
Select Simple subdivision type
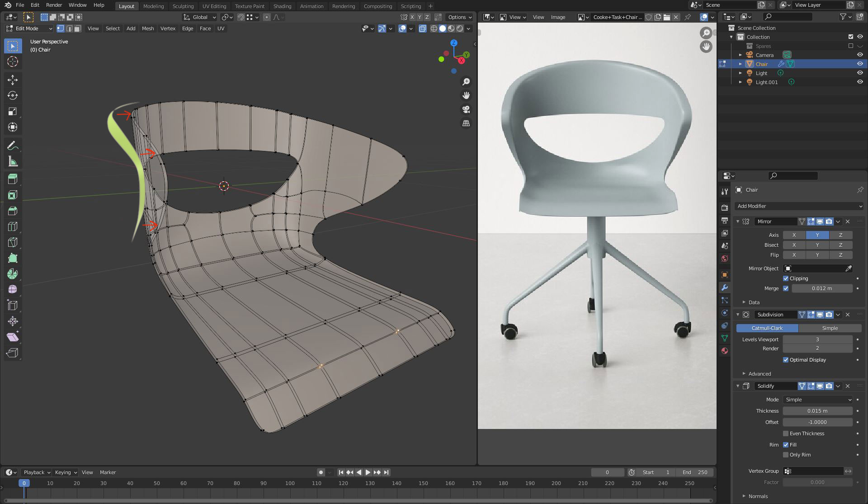click(830, 328)
